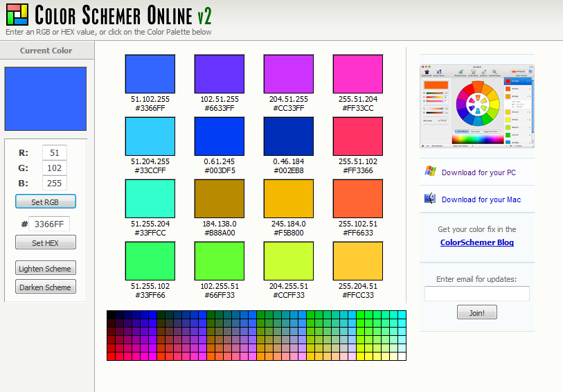
Task: Select the #3366FF scheme swatch
Action: [150, 74]
